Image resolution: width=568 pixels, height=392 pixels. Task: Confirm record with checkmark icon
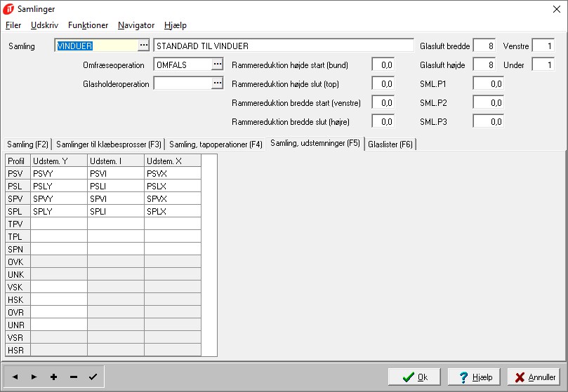pos(93,377)
